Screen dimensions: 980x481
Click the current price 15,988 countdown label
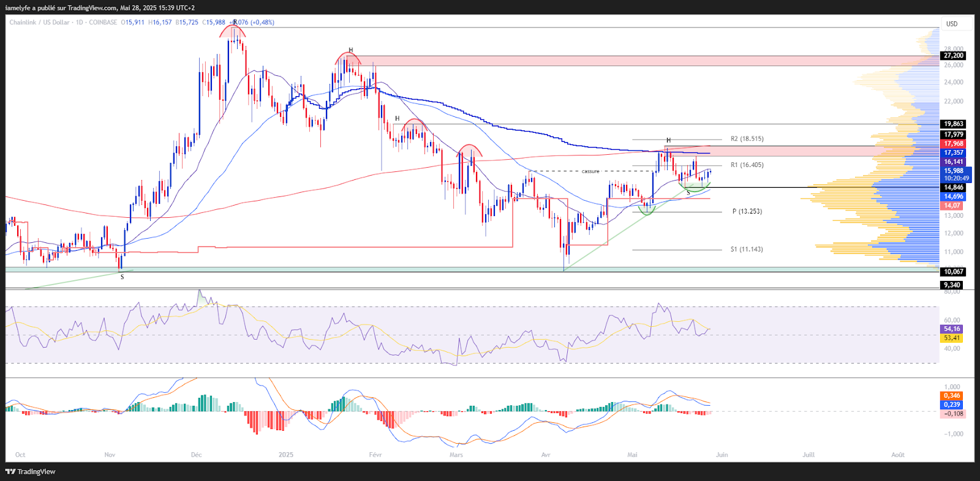(x=956, y=175)
